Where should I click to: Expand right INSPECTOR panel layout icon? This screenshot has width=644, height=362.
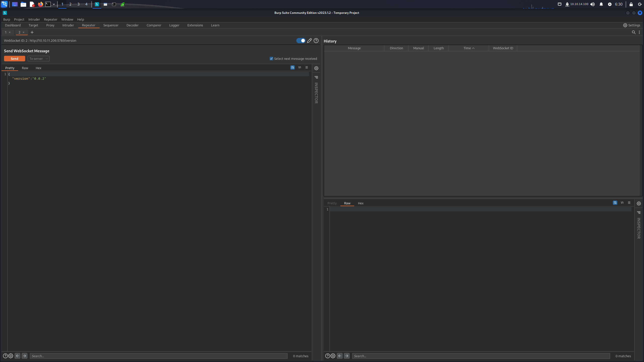639,212
